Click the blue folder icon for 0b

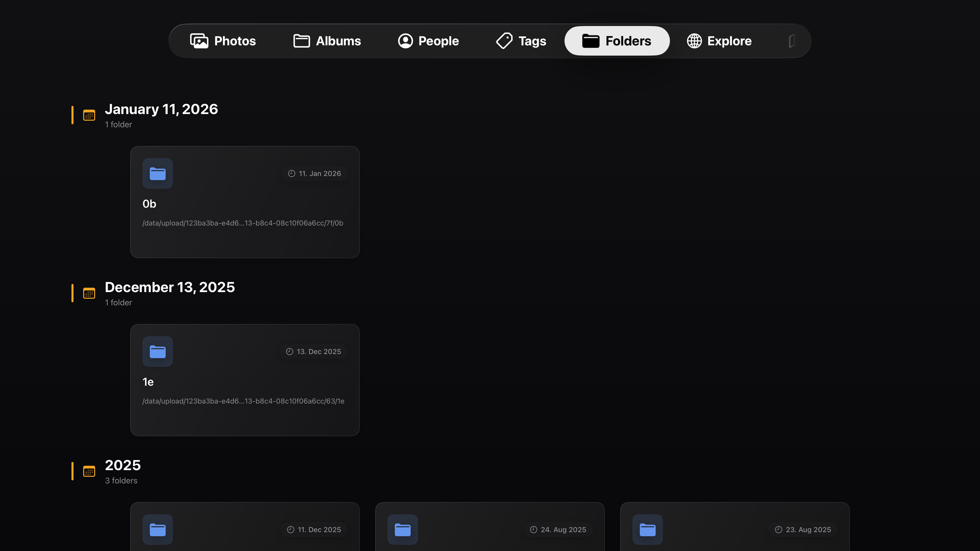157,173
